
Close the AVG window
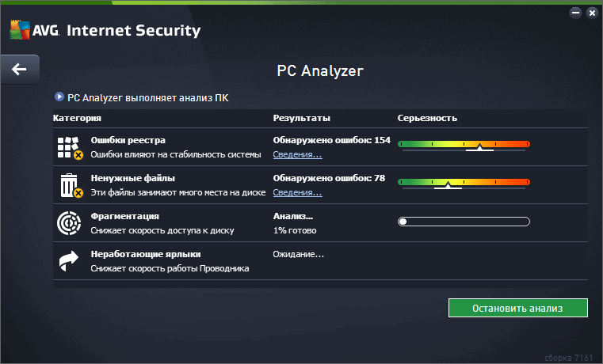pos(592,13)
